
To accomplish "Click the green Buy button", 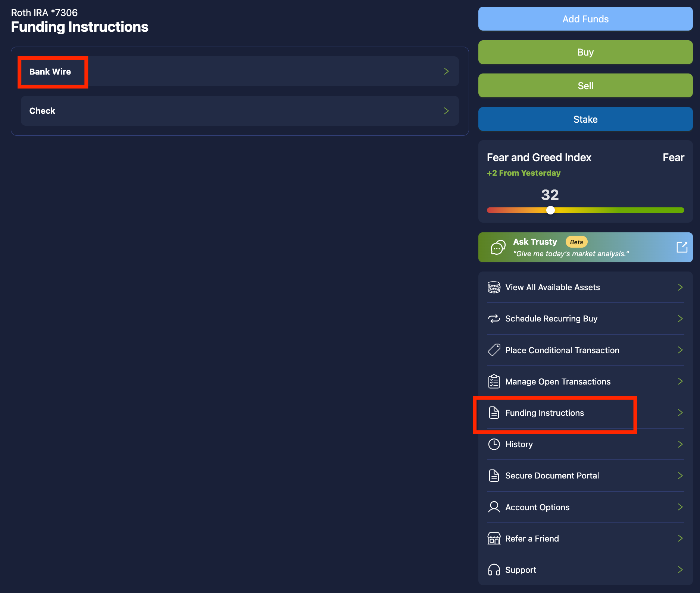I will [x=585, y=52].
